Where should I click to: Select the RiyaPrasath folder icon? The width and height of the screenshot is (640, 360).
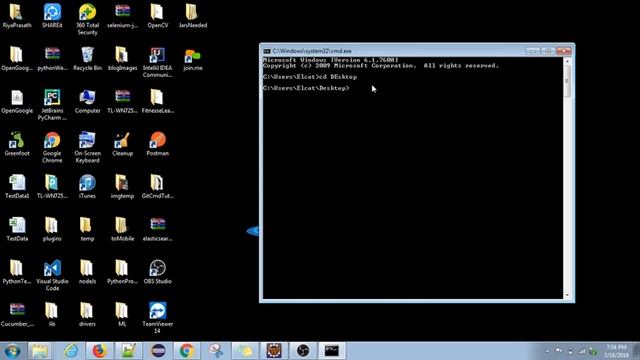pos(17,16)
